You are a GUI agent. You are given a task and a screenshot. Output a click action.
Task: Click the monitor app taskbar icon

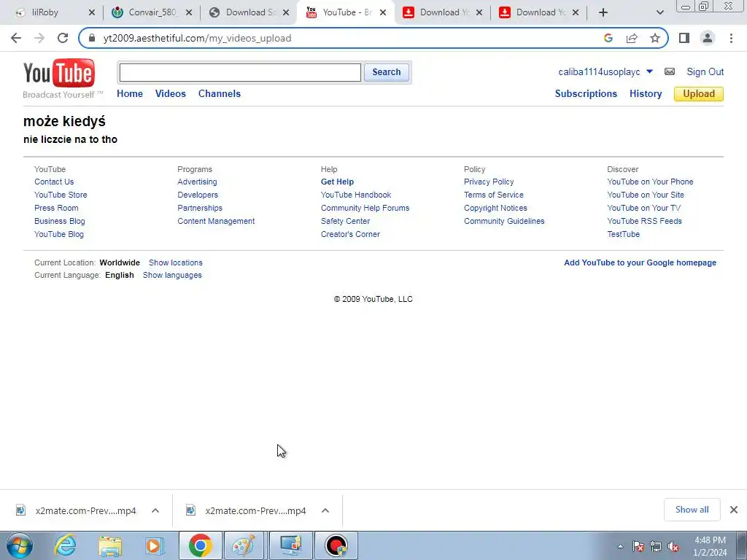tap(290, 545)
